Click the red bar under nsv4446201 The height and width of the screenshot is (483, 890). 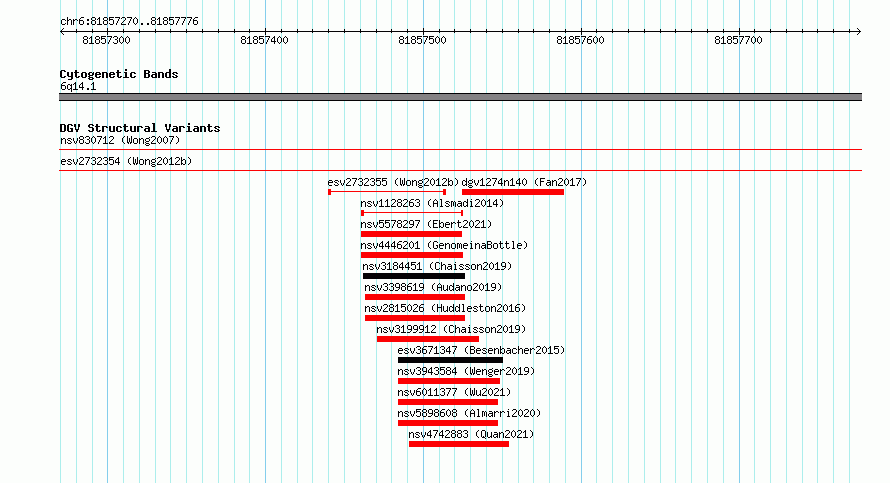[x=412, y=255]
